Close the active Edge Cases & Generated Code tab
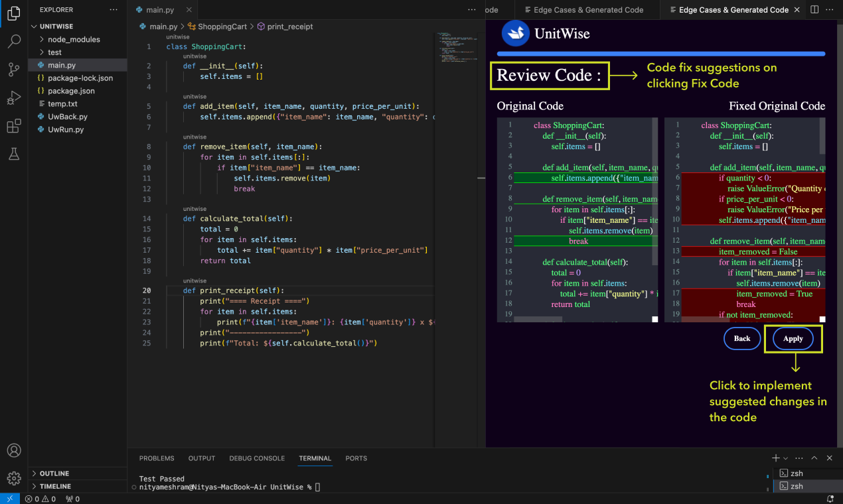The height and width of the screenshot is (504, 843). pos(797,10)
